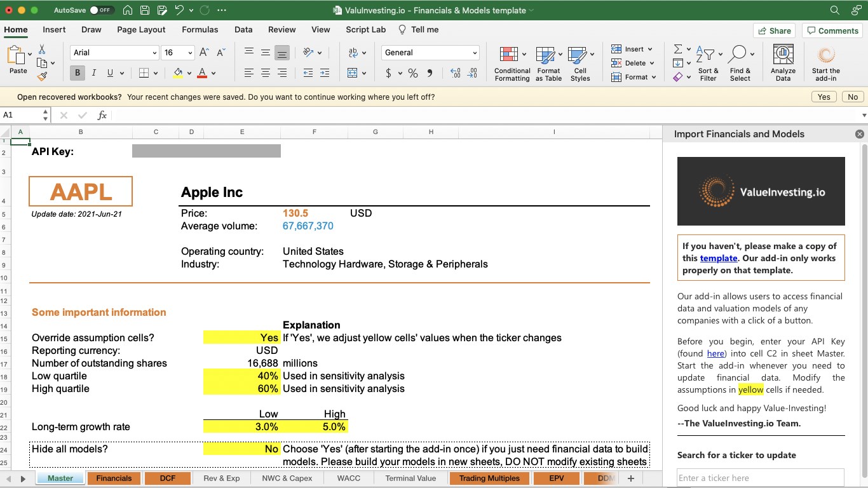The width and height of the screenshot is (868, 488).
Task: Align text left
Action: pyautogui.click(x=249, y=73)
